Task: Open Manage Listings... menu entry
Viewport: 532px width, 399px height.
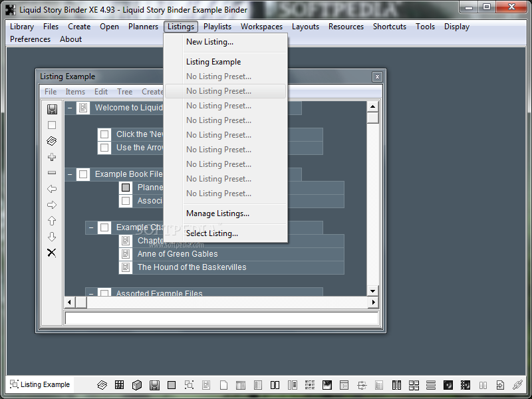Action: [225, 213]
